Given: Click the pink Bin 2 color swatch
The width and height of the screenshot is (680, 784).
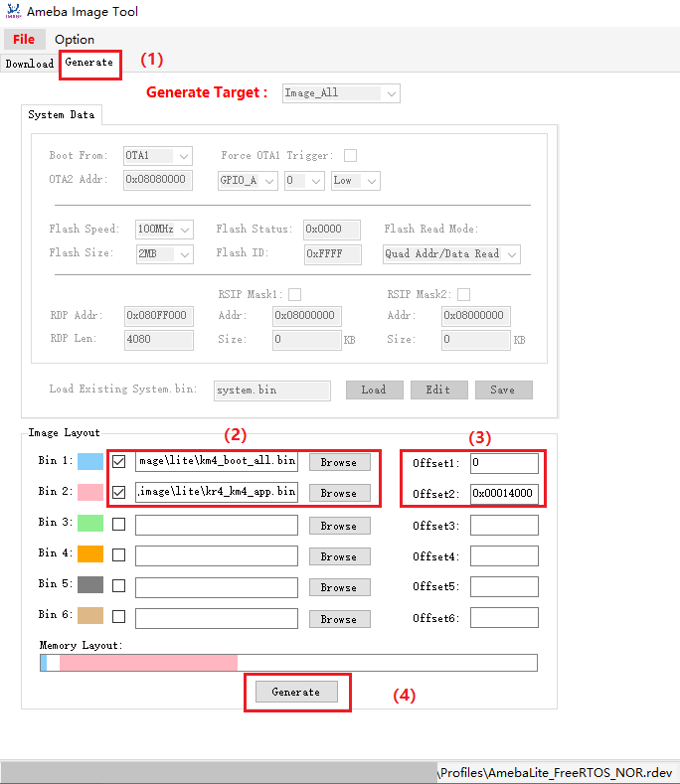Looking at the screenshot, I should click(89, 493).
